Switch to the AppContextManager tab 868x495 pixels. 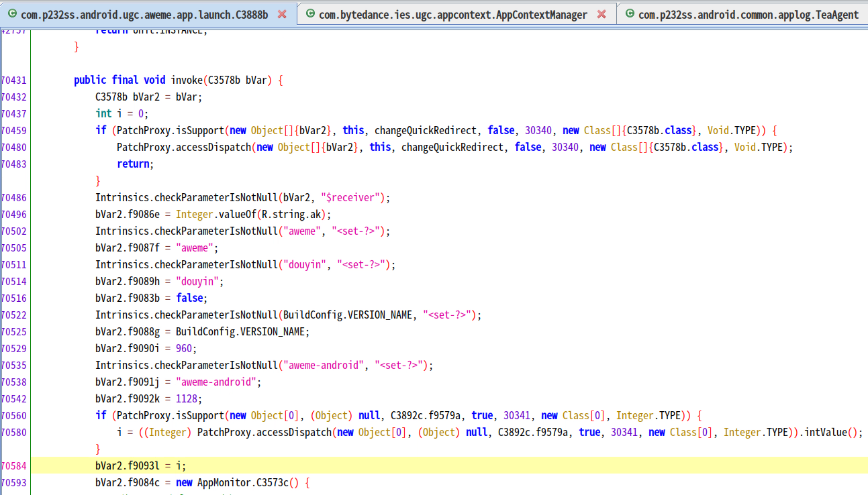tap(452, 14)
